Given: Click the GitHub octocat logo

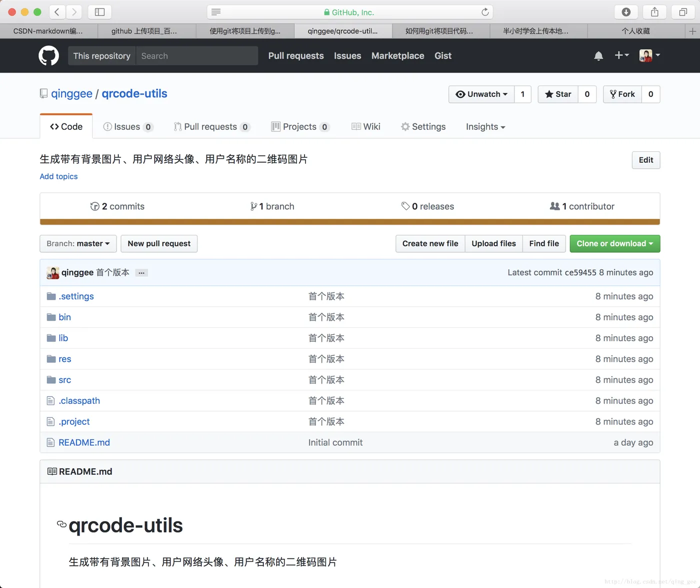Looking at the screenshot, I should pyautogui.click(x=48, y=56).
